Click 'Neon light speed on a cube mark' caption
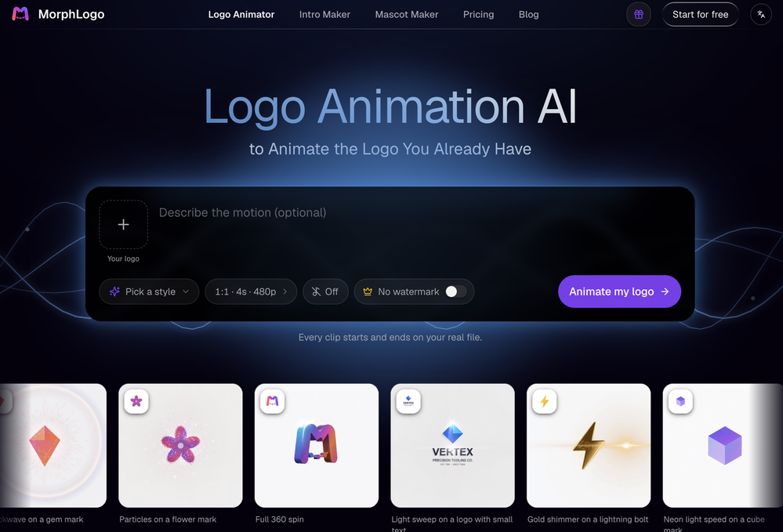The height and width of the screenshot is (532, 783). (x=714, y=524)
